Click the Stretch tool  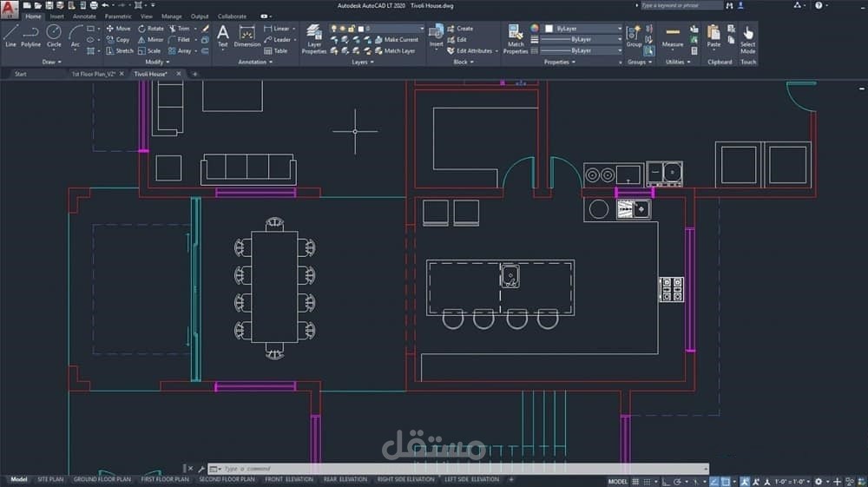(120, 51)
